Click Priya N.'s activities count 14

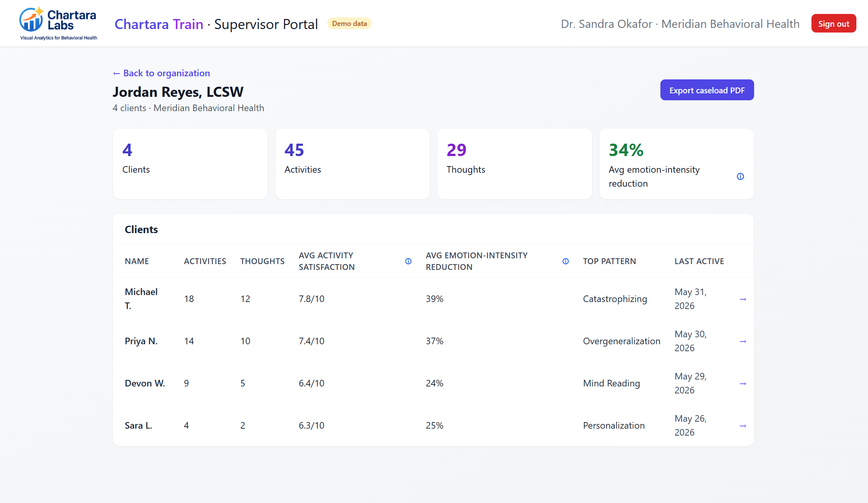coord(189,341)
